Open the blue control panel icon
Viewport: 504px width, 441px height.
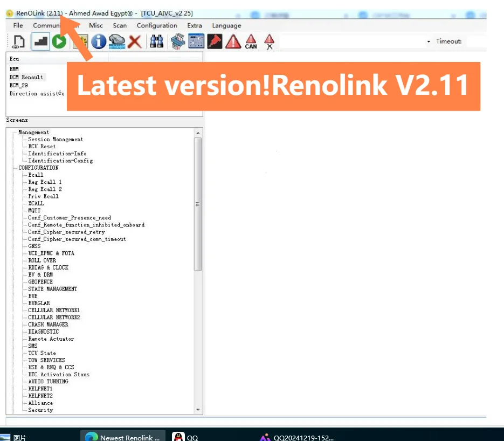[196, 41]
